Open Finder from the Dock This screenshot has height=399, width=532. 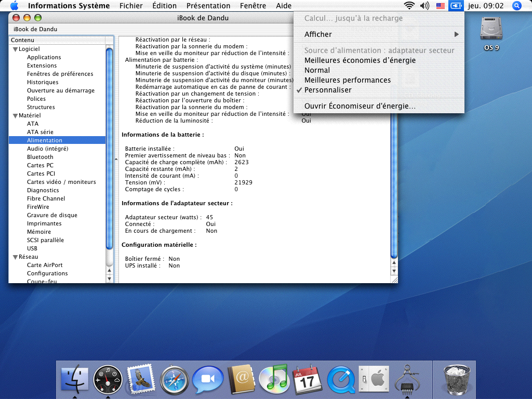tap(75, 378)
